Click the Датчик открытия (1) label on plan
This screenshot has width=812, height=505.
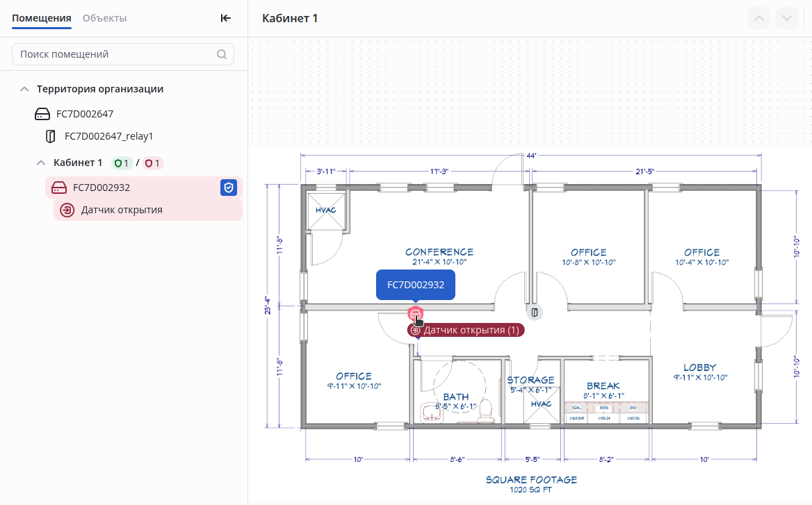[x=466, y=330]
